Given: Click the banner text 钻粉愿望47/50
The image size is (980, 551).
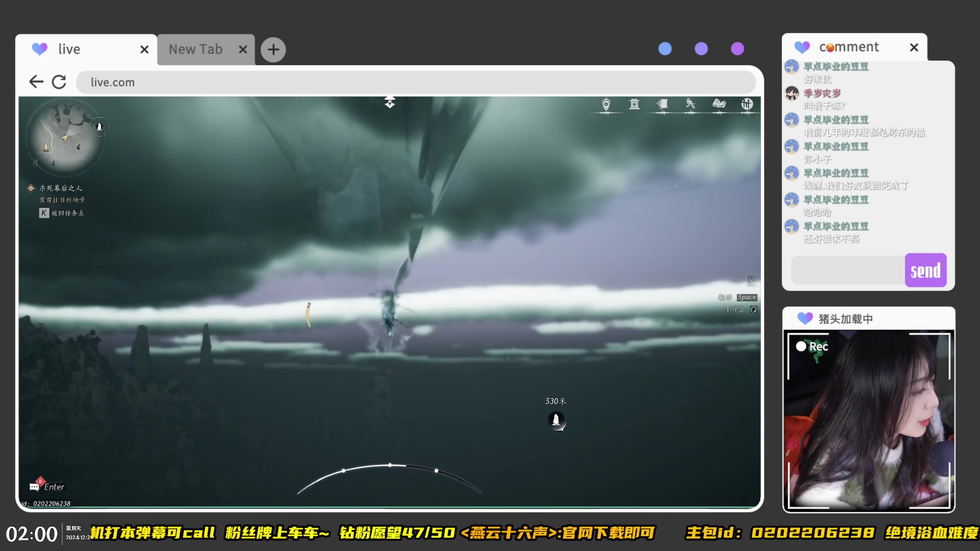Looking at the screenshot, I should (397, 533).
